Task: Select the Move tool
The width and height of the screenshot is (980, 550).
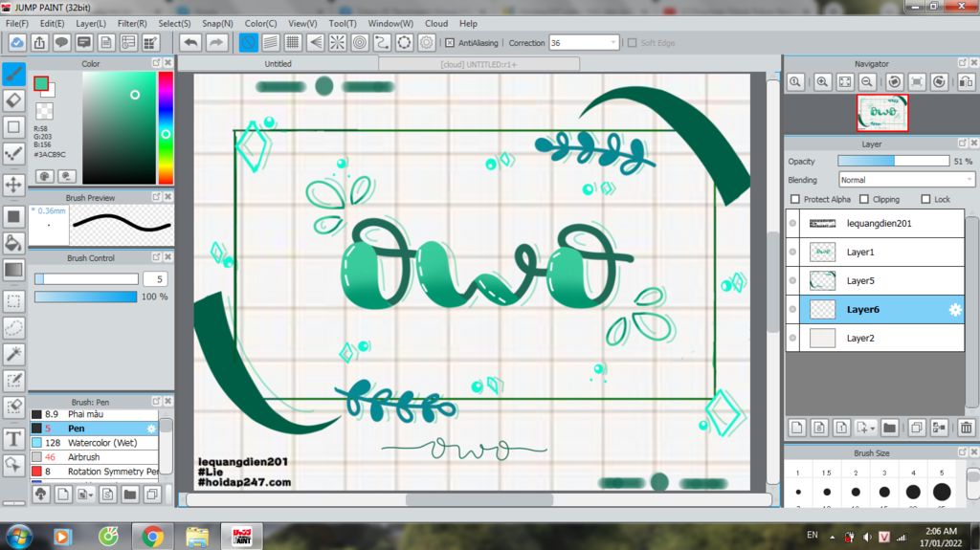Action: click(x=13, y=185)
